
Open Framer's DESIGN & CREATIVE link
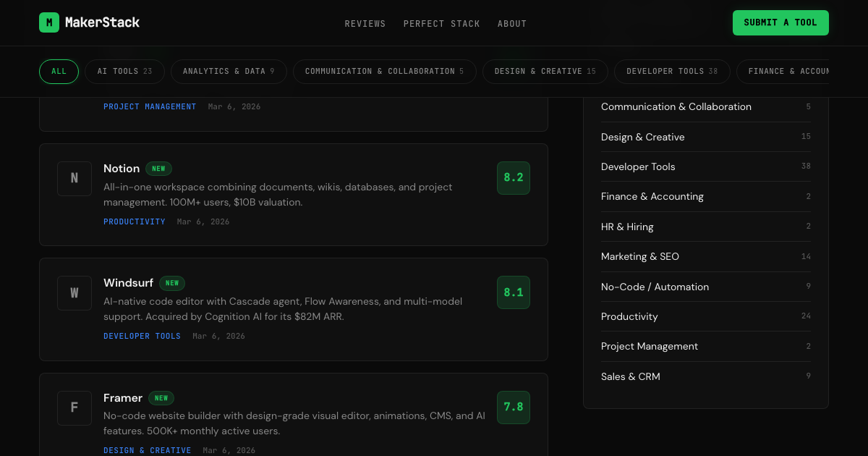148,449
